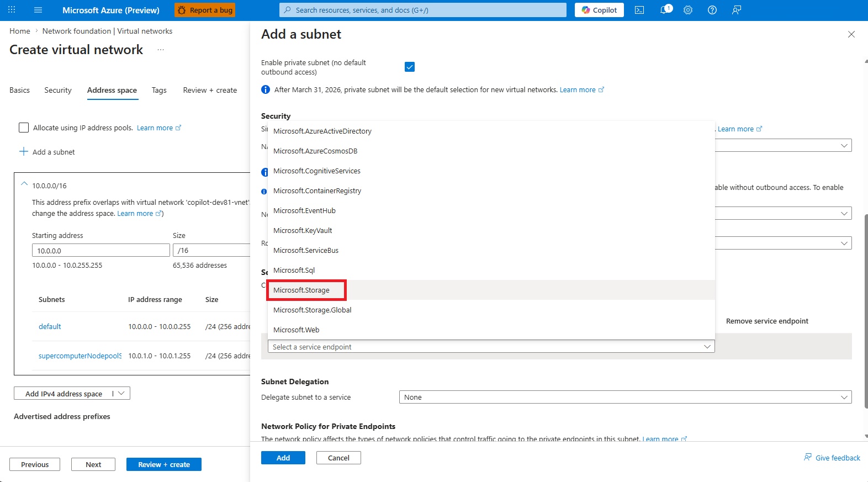Open the notifications bell icon
The width and height of the screenshot is (868, 482).
click(665, 10)
